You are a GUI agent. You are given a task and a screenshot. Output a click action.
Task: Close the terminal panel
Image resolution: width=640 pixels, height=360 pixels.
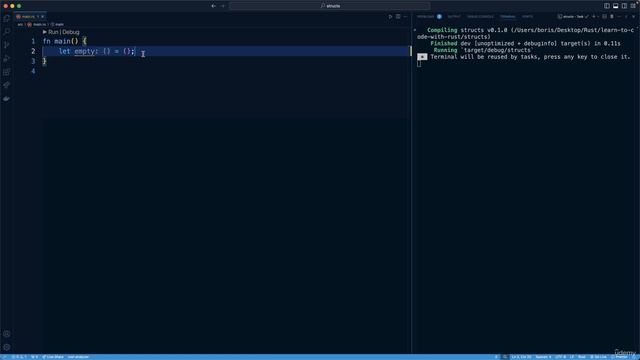click(633, 17)
